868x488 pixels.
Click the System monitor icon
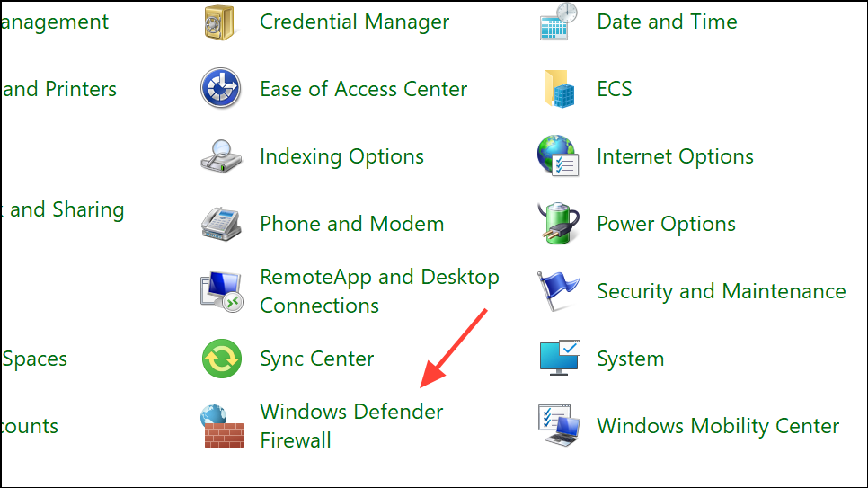point(559,359)
